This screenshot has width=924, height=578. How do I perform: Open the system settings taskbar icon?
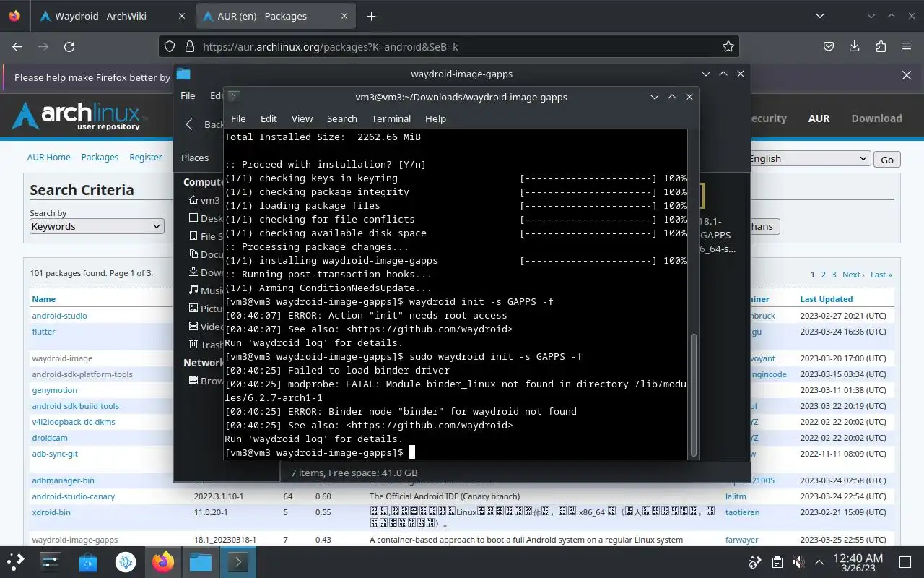(x=51, y=561)
